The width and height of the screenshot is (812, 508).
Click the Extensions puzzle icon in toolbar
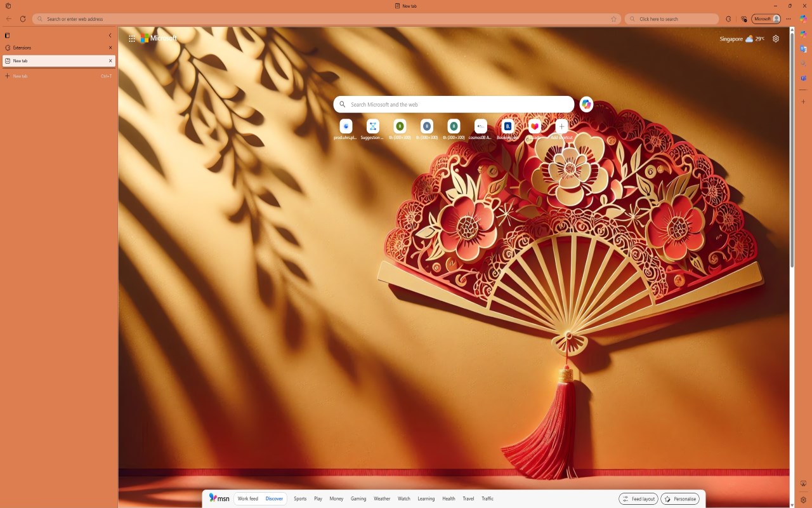[x=728, y=19]
